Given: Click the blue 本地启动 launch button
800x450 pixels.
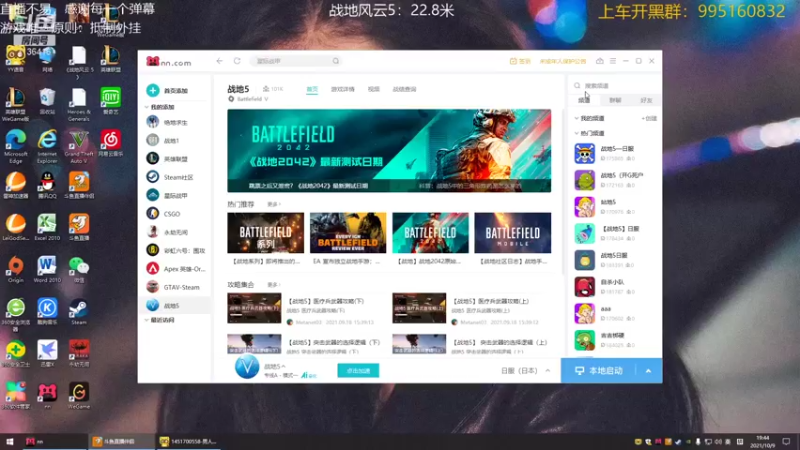Looking at the screenshot, I should (x=599, y=371).
